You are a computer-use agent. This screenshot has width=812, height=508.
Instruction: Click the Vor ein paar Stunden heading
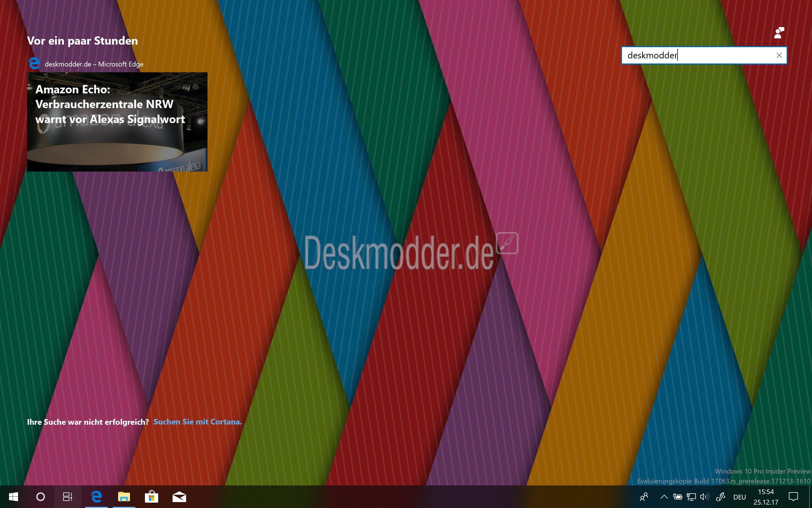click(x=83, y=41)
